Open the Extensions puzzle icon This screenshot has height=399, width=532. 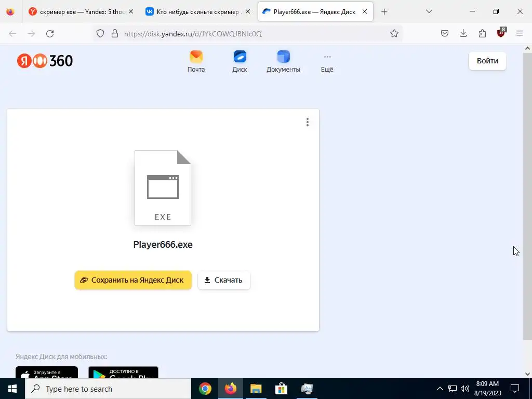pos(482,33)
